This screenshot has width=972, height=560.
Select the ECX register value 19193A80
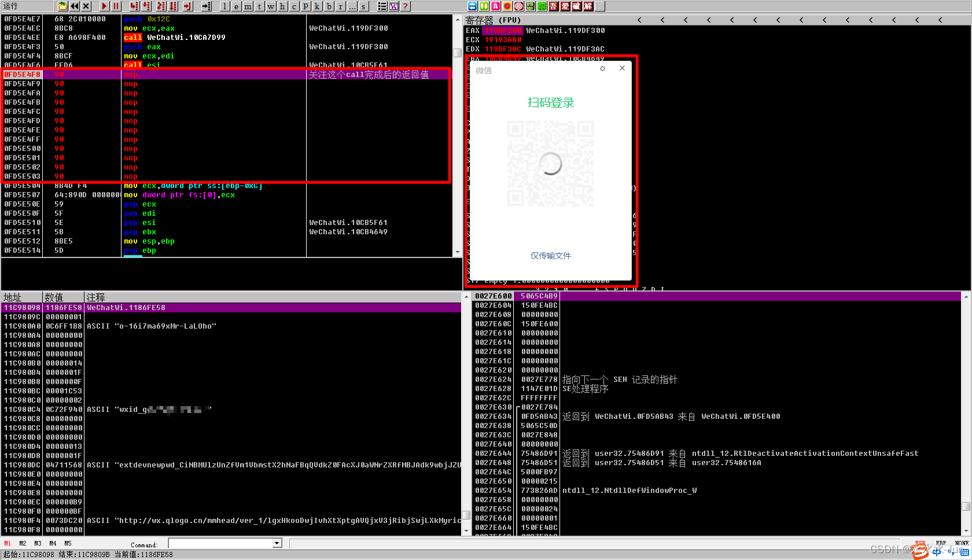pos(503,40)
